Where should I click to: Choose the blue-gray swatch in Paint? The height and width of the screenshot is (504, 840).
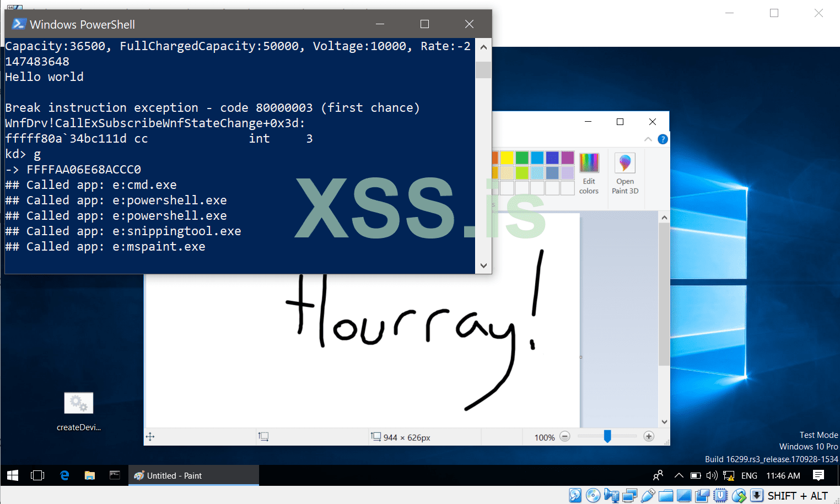coord(552,173)
